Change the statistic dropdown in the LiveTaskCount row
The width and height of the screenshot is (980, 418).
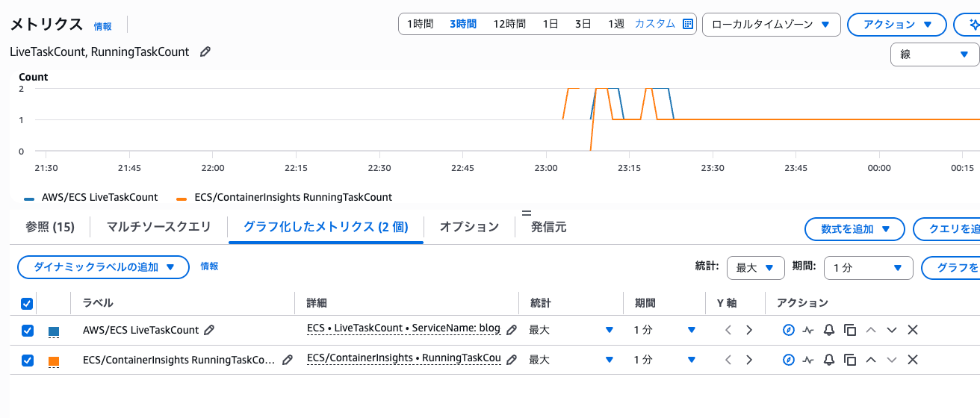[571, 330]
